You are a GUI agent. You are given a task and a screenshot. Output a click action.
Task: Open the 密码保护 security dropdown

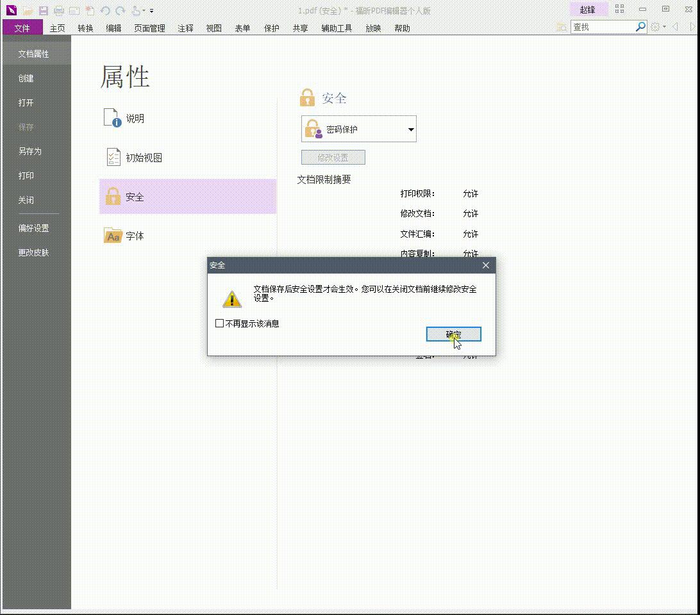tap(359, 129)
